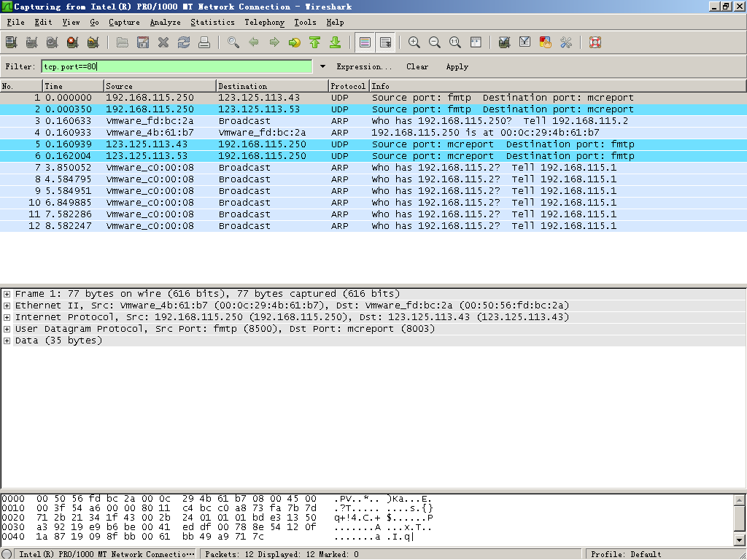Open the File menu
This screenshot has width=747, height=560.
[x=15, y=23]
